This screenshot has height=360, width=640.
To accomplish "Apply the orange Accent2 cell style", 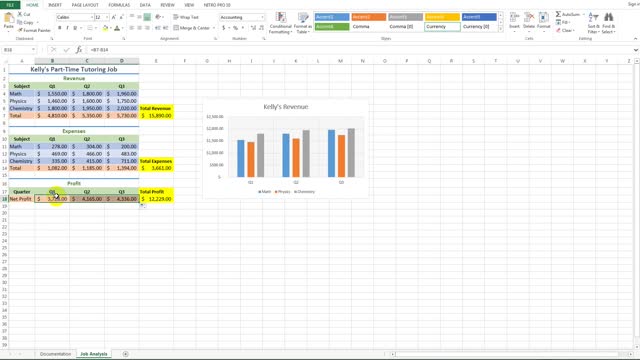I will [x=369, y=17].
